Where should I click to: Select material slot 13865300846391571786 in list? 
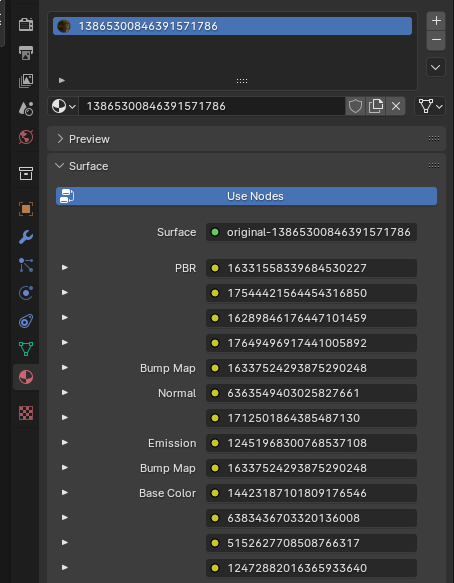pyautogui.click(x=232, y=26)
